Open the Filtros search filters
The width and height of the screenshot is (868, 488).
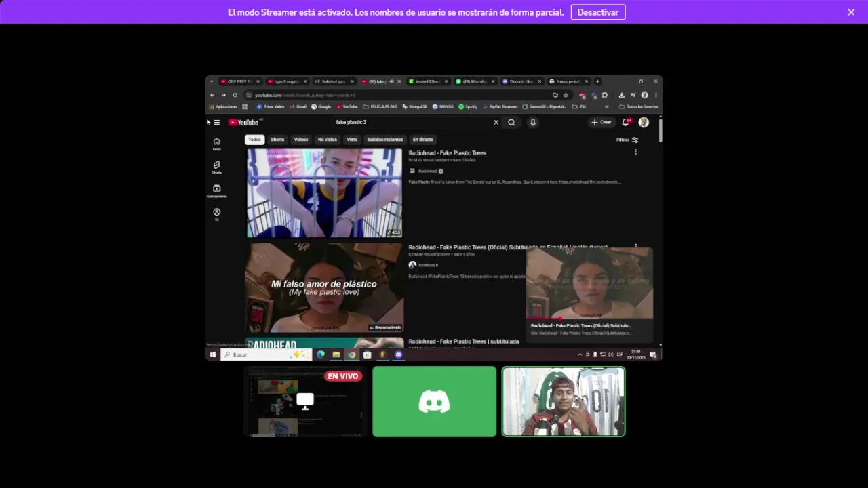coord(627,140)
